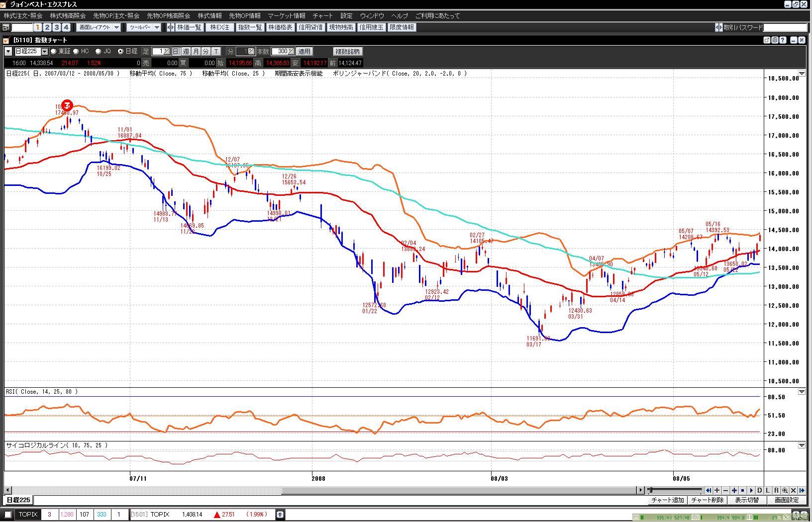
Task: Select the JQ radio button
Action: [98, 51]
